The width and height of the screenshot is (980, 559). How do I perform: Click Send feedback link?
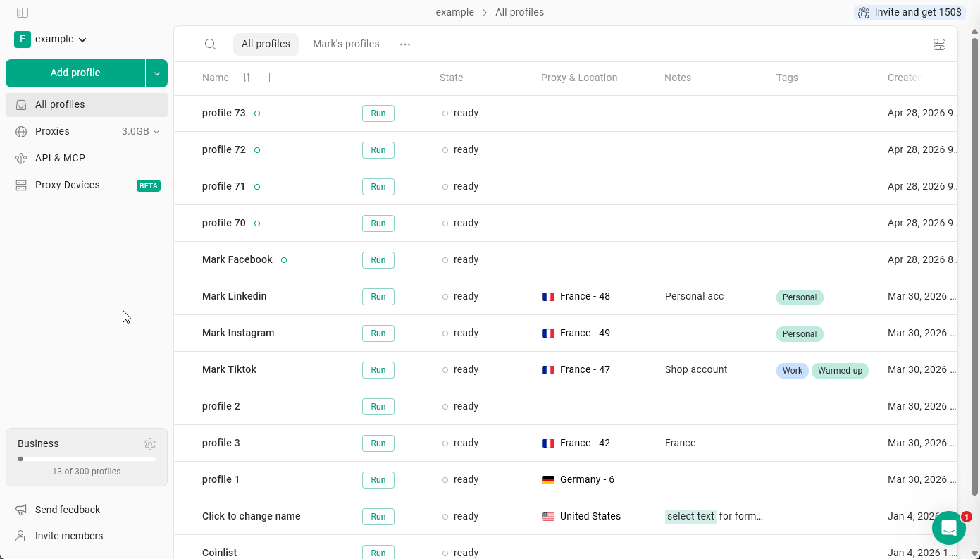[68, 510]
